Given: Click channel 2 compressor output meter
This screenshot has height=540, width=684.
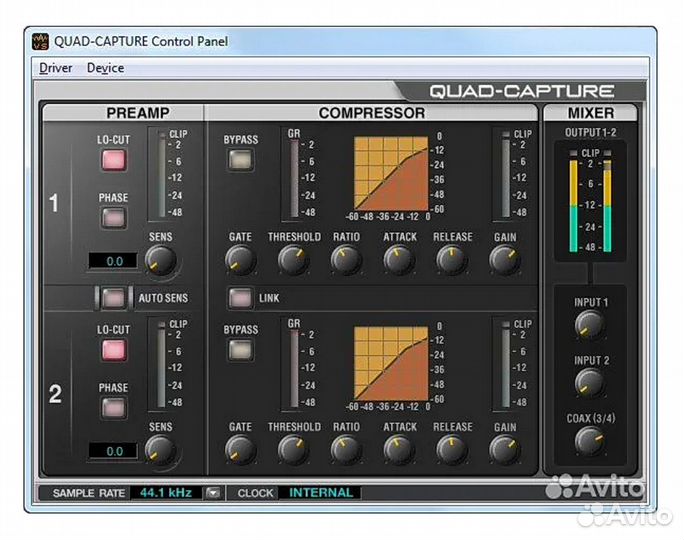Looking at the screenshot, I should coord(506,364).
